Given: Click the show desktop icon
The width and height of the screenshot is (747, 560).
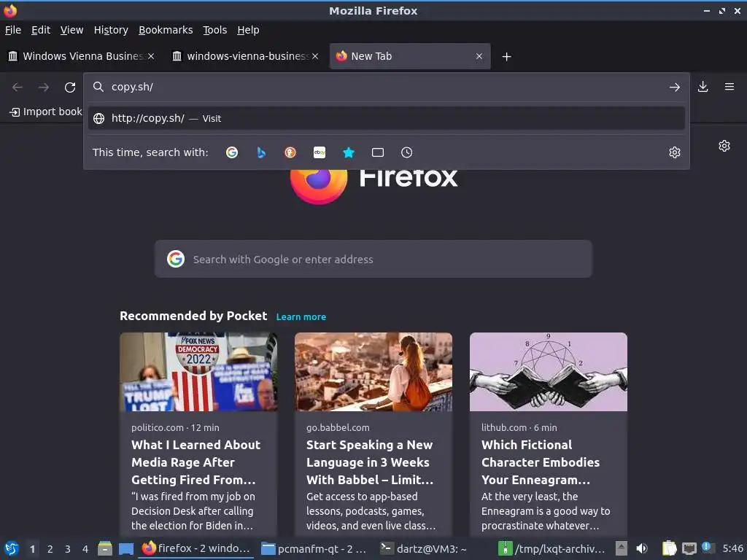Looking at the screenshot, I should (126, 549).
